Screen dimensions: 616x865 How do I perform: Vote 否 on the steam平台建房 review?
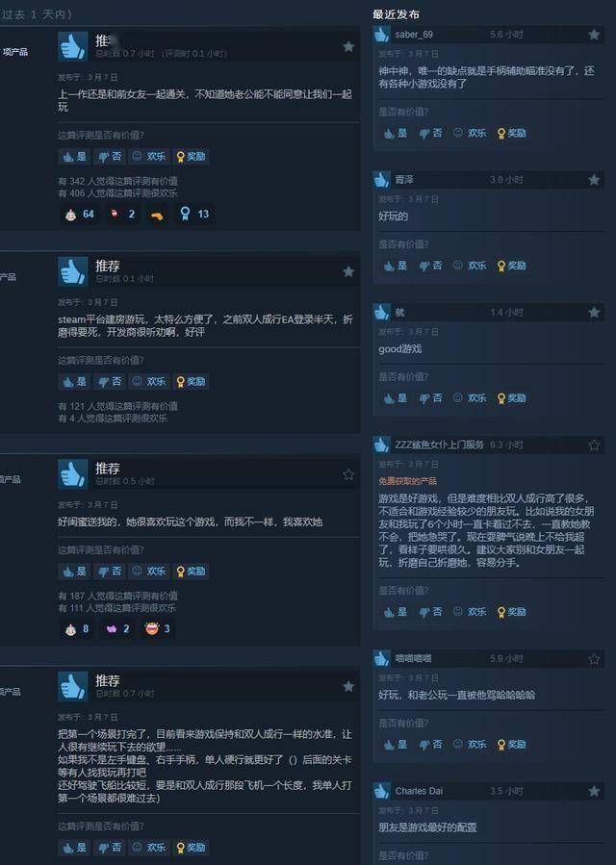[x=110, y=382]
